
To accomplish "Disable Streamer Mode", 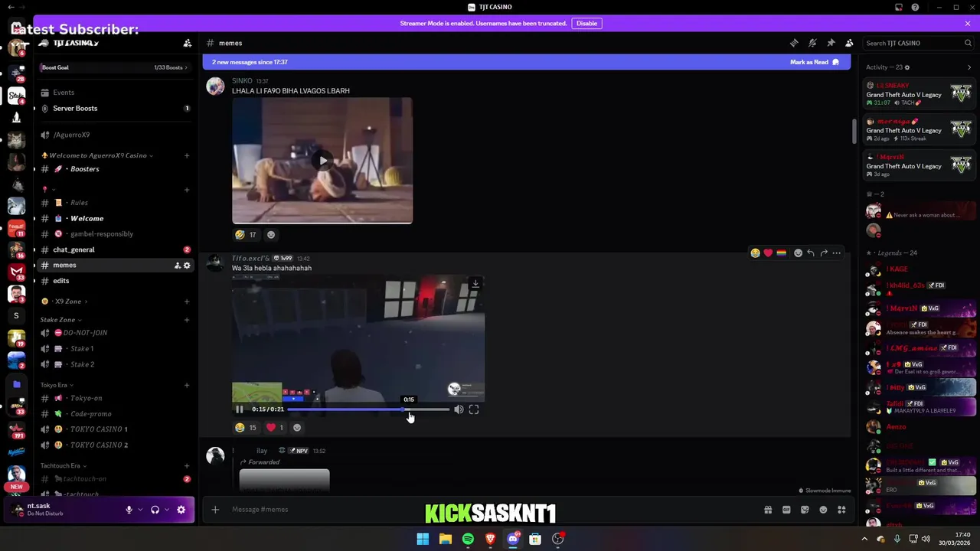I will [x=586, y=23].
